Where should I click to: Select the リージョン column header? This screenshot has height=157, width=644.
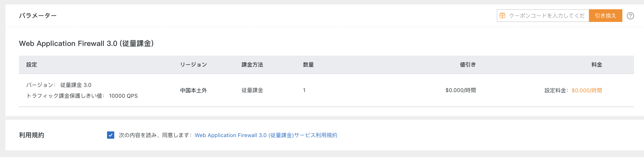pyautogui.click(x=194, y=65)
